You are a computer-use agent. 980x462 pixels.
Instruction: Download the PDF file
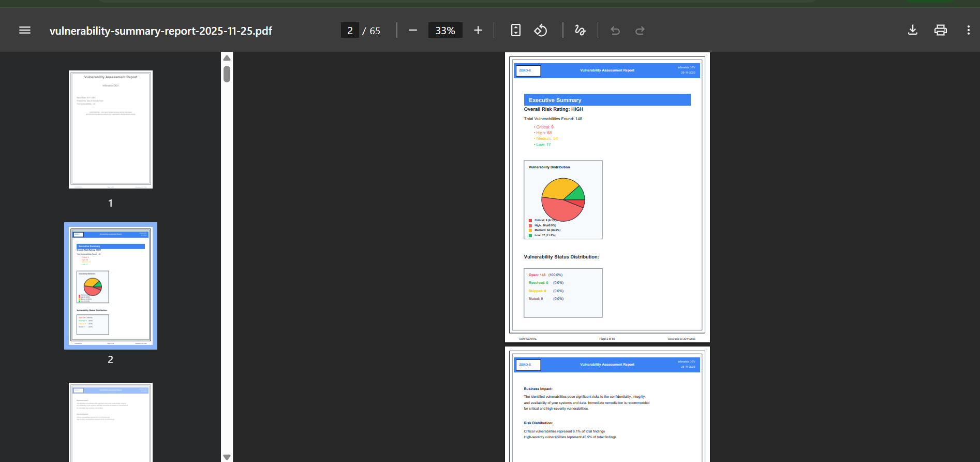[913, 30]
